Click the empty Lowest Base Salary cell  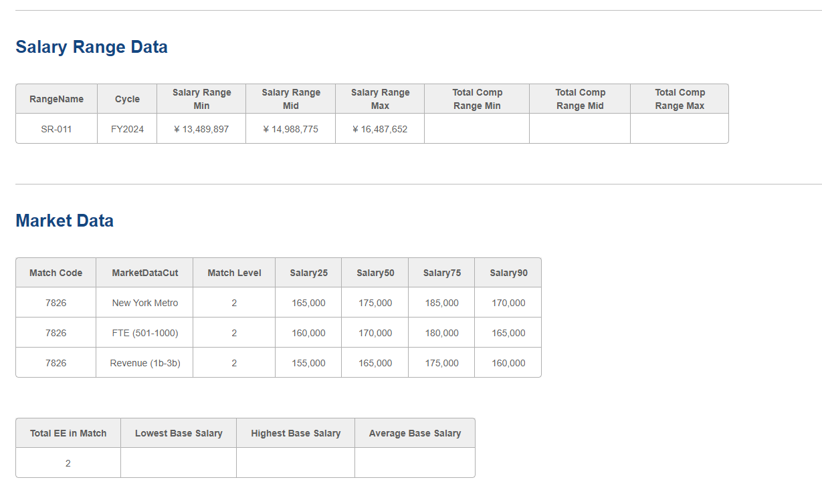click(178, 463)
